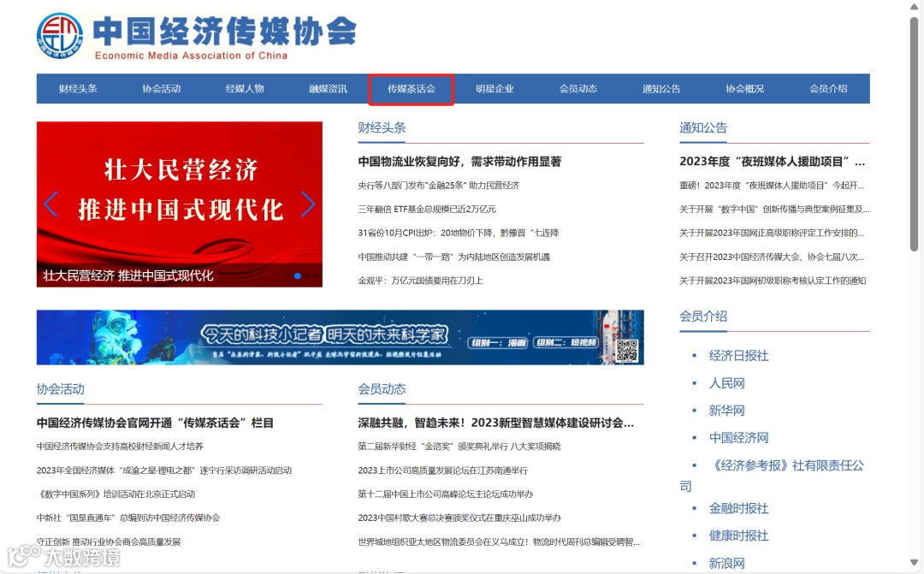Image resolution: width=924 pixels, height=574 pixels.
Task: Open the 通知公告 nav menu item
Action: pyautogui.click(x=661, y=89)
